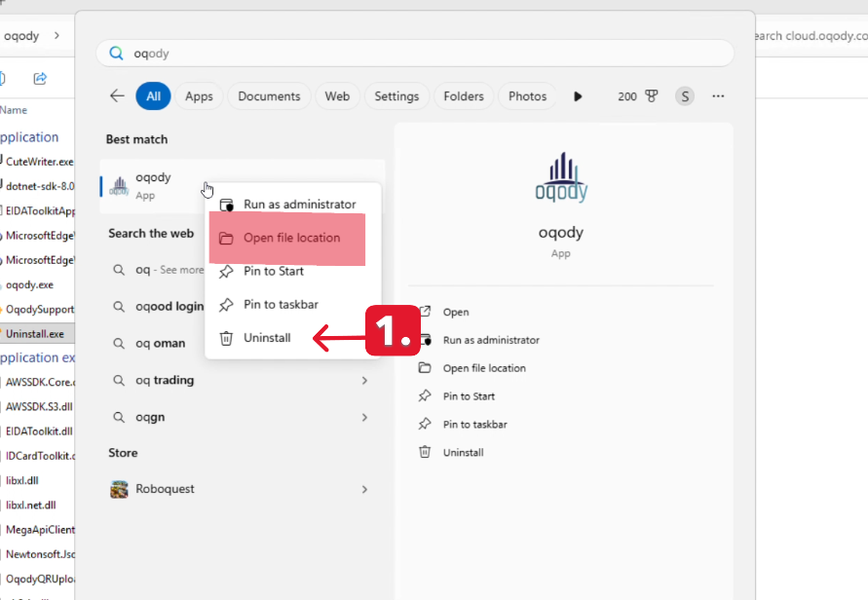
Task: Click Open in the right details pane
Action: (455, 313)
